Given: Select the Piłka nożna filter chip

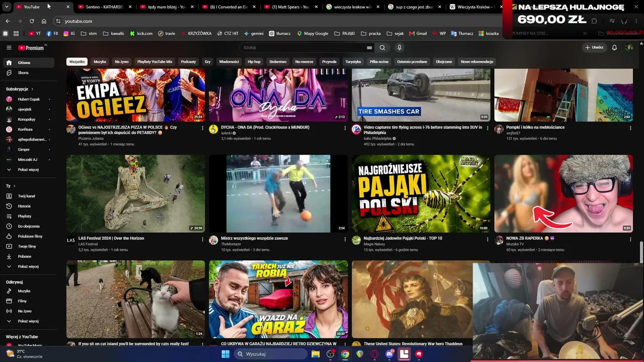Looking at the screenshot, I should [x=379, y=62].
